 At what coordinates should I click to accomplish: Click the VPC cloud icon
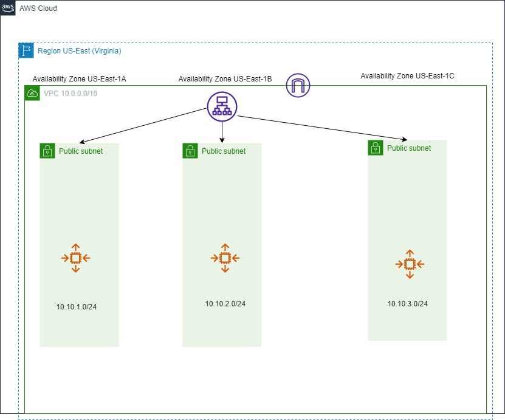tap(32, 93)
